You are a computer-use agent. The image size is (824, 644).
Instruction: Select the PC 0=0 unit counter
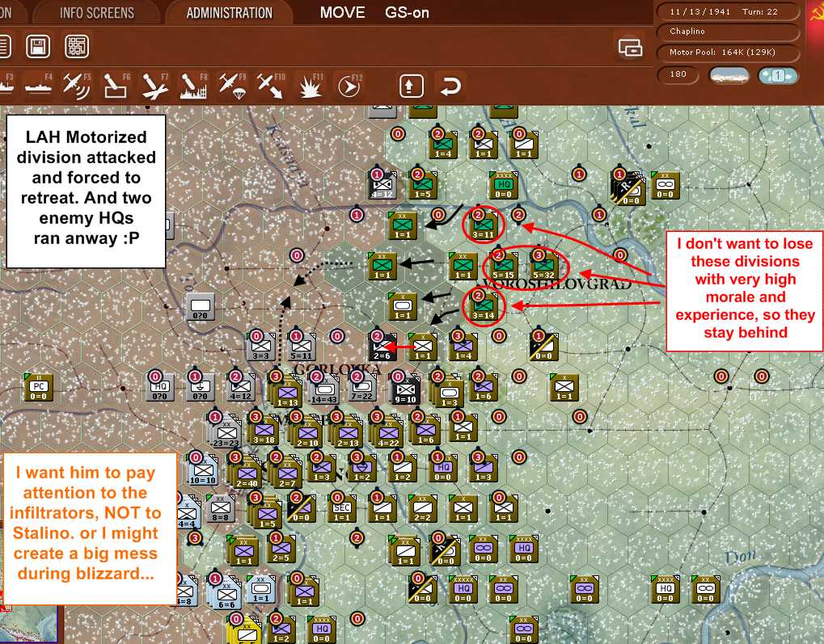38,387
